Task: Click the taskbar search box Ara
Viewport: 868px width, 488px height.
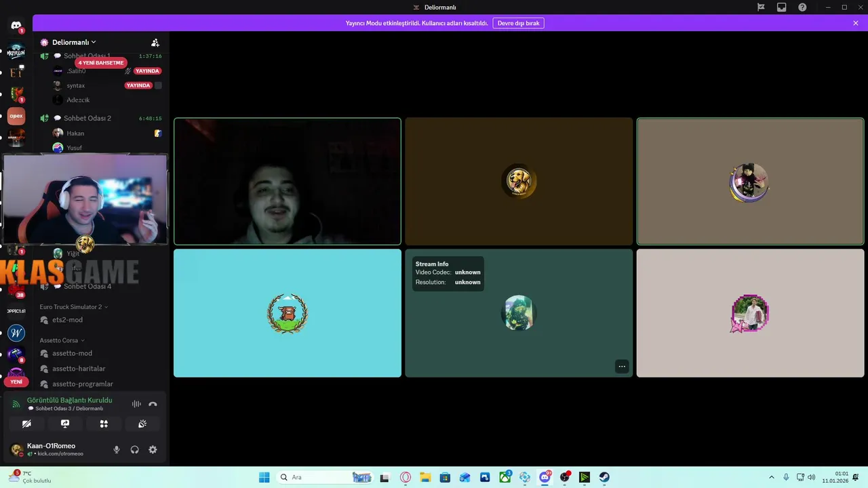Action: coord(325,477)
